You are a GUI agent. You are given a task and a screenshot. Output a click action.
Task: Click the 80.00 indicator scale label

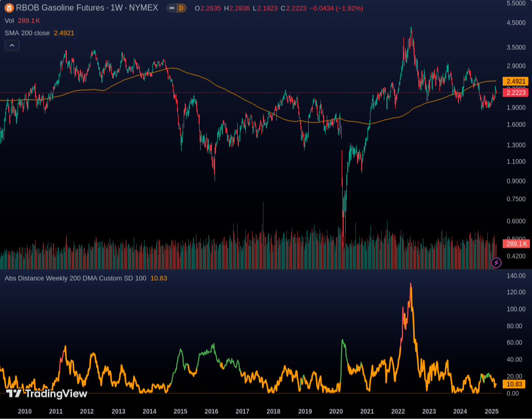(x=515, y=326)
